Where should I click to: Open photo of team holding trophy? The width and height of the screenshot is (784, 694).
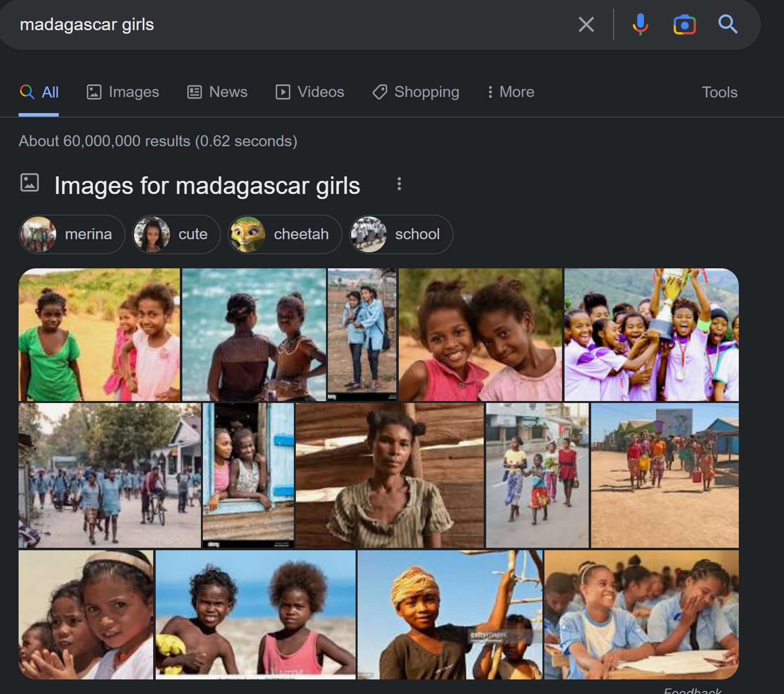point(651,335)
